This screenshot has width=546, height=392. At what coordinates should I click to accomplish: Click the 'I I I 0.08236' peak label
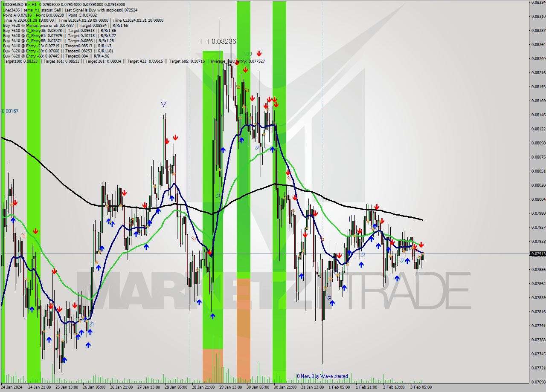(x=218, y=41)
